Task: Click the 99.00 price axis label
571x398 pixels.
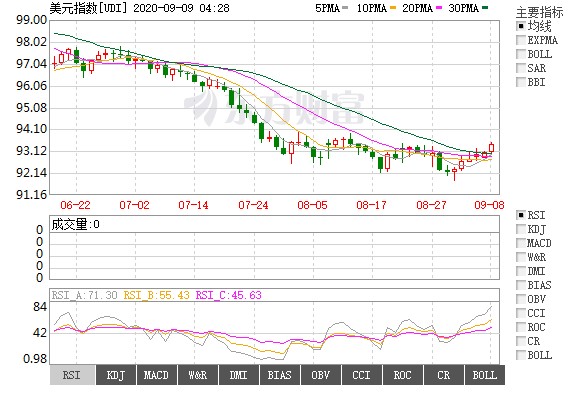Action: [x=32, y=20]
